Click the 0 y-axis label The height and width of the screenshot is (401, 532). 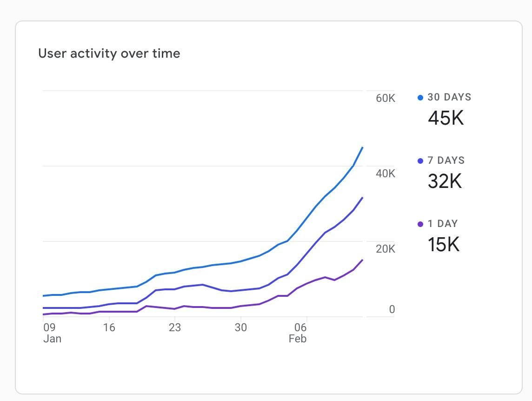click(392, 309)
